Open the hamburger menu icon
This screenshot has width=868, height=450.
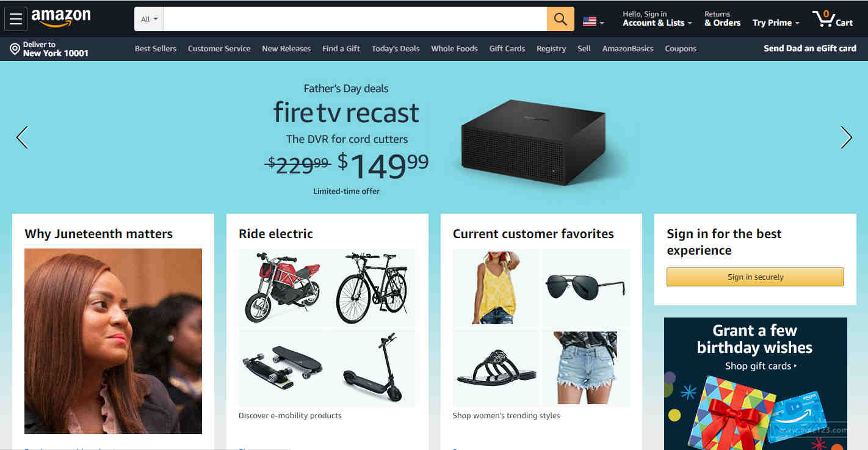(16, 19)
